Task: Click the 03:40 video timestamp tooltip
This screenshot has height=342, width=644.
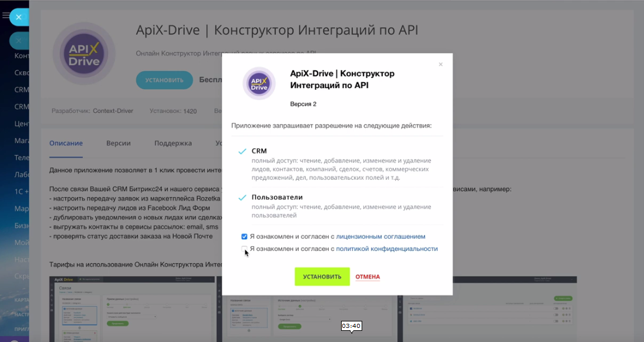Action: click(351, 326)
